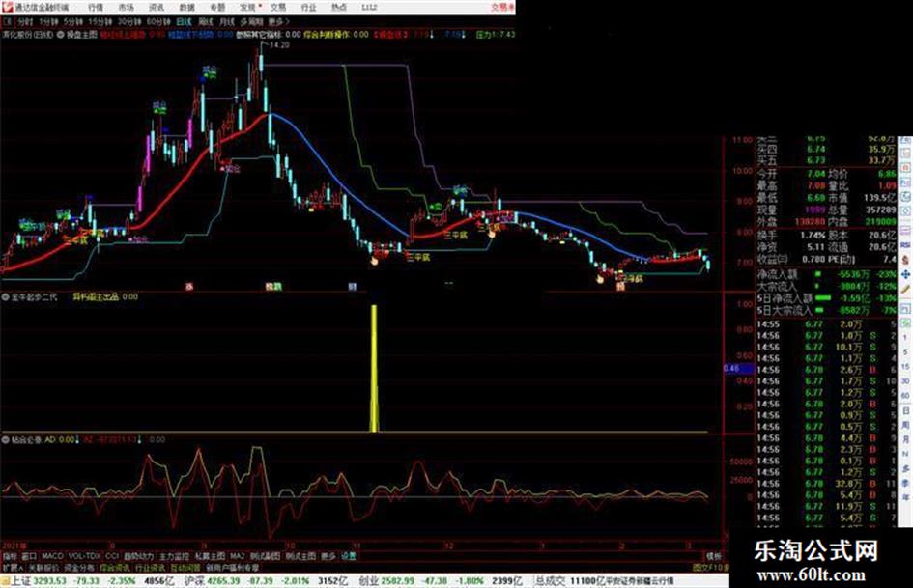Select the MA2 indicator tab
This screenshot has width=913, height=588.
[237, 556]
